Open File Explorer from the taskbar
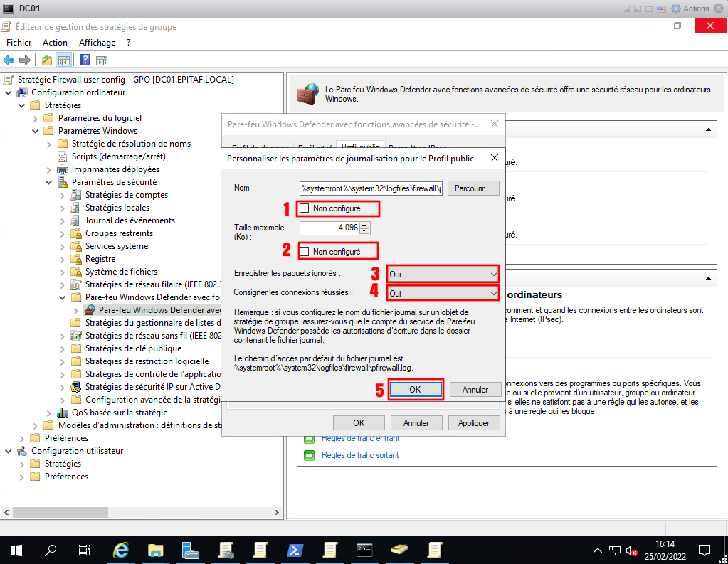Viewport: 728px width, 564px height. 156,550
